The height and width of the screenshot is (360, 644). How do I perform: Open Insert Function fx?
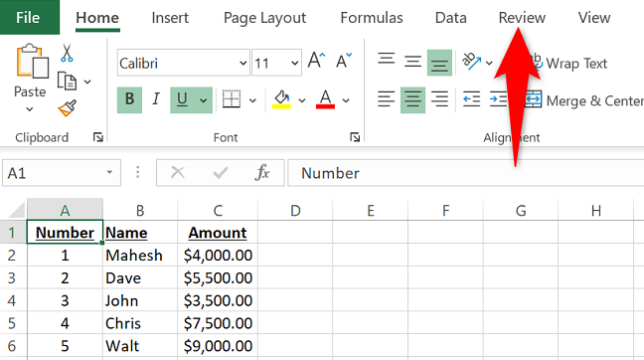point(262,173)
